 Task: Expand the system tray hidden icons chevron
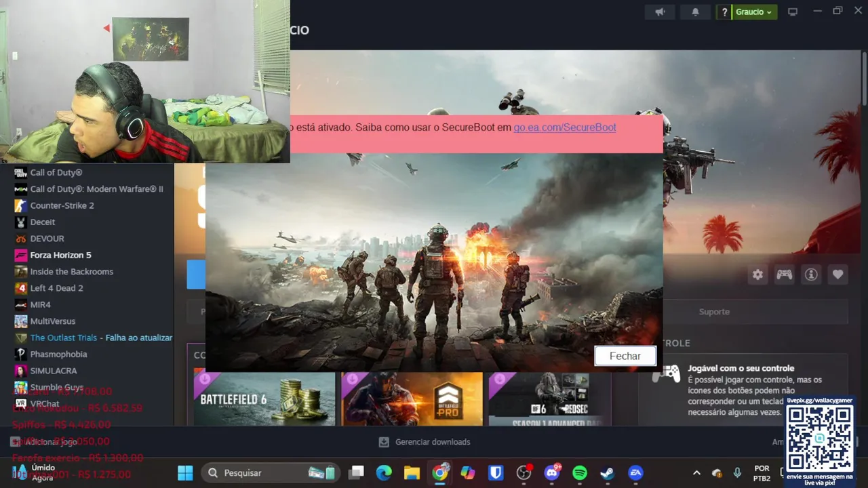(696, 472)
